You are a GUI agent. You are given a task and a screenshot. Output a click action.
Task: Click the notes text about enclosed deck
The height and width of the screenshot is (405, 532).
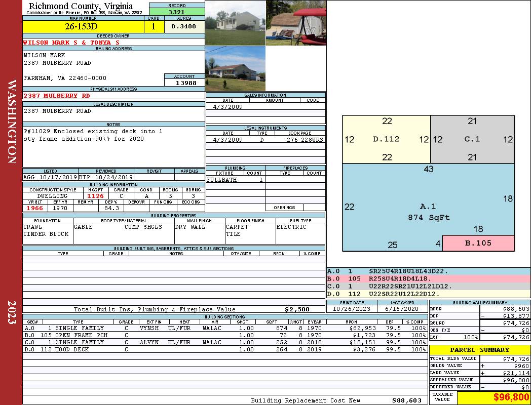(x=93, y=135)
